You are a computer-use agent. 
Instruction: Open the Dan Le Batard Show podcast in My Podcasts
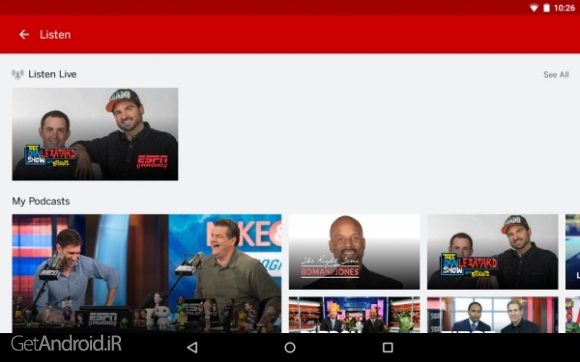(492, 252)
